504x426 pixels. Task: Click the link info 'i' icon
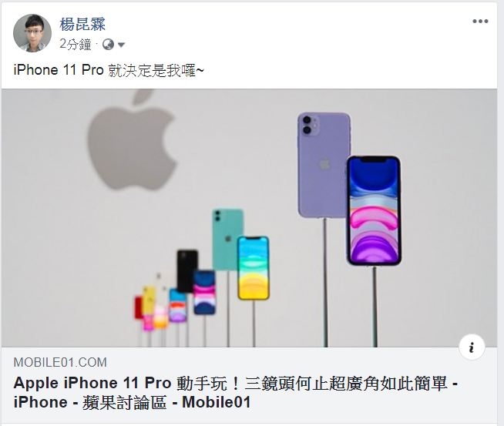pos(472,347)
